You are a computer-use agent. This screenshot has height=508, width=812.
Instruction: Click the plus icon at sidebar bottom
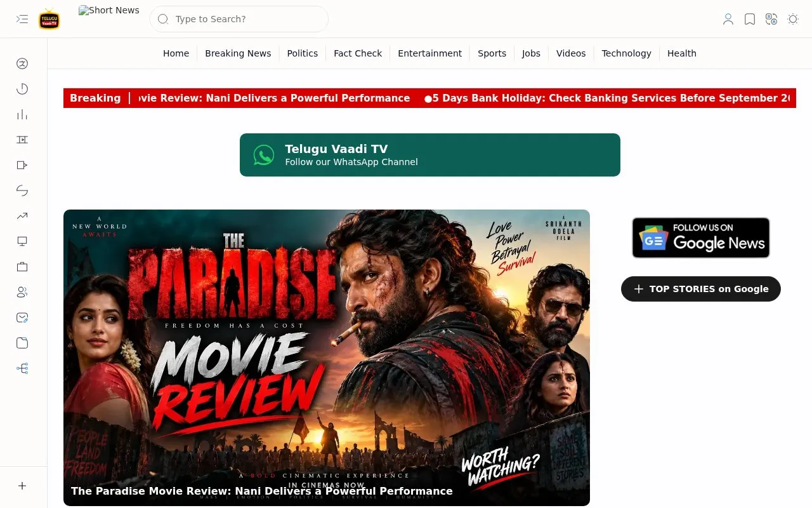click(22, 486)
